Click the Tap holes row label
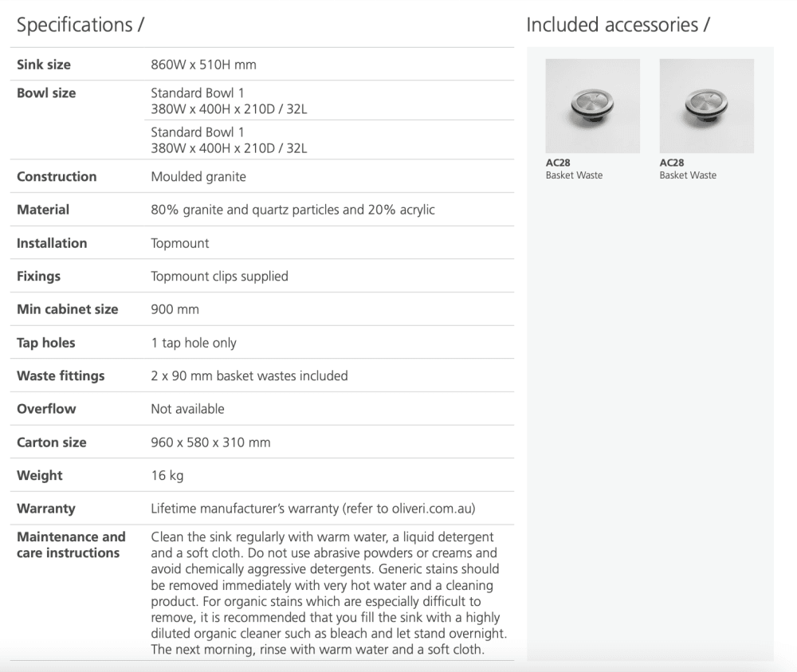 point(46,343)
